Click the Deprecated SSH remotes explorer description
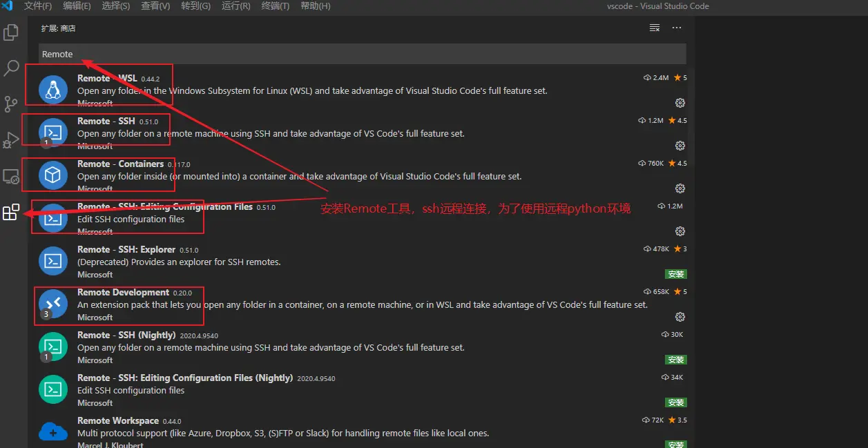 [x=179, y=262]
